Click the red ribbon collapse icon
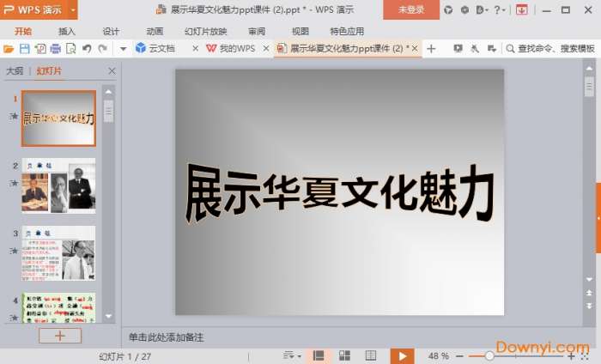 [521, 10]
